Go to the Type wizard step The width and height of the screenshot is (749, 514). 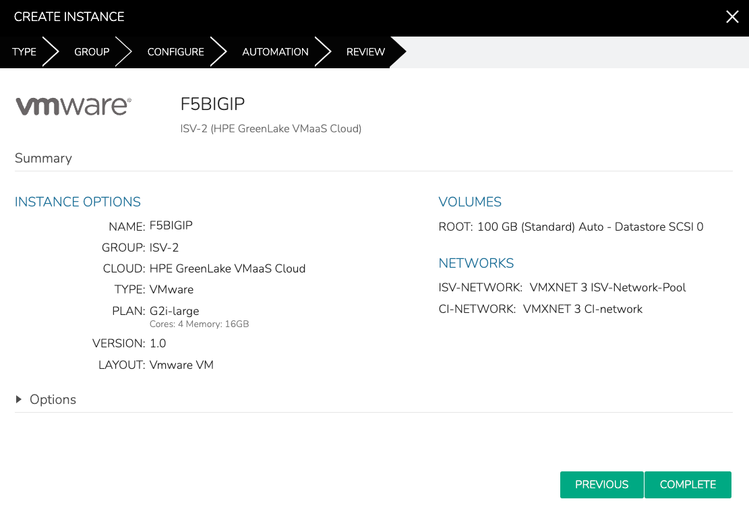click(24, 52)
